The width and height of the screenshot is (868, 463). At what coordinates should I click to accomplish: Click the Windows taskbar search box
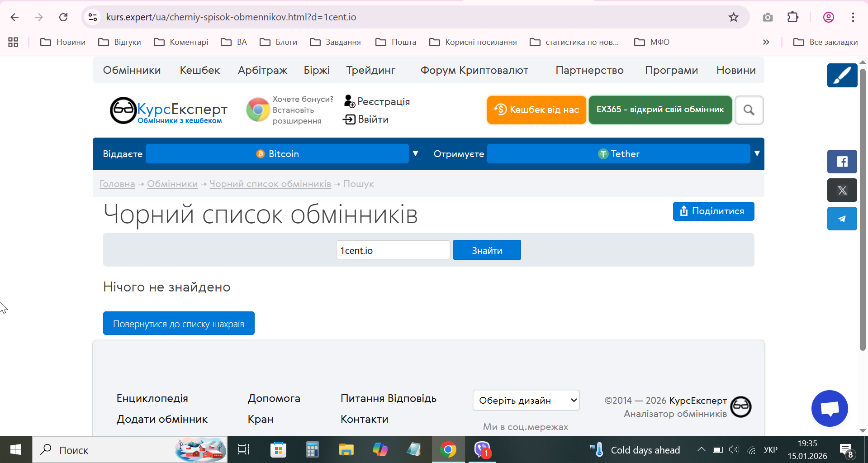click(x=130, y=449)
